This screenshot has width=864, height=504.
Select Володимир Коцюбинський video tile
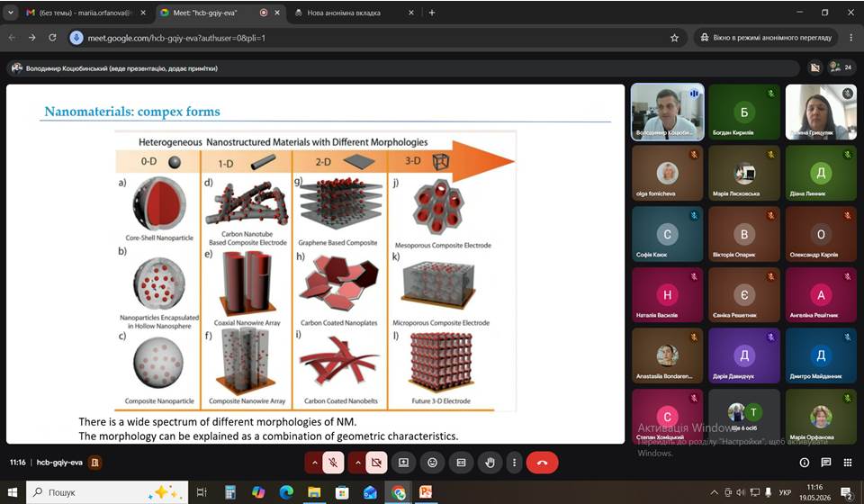(667, 112)
